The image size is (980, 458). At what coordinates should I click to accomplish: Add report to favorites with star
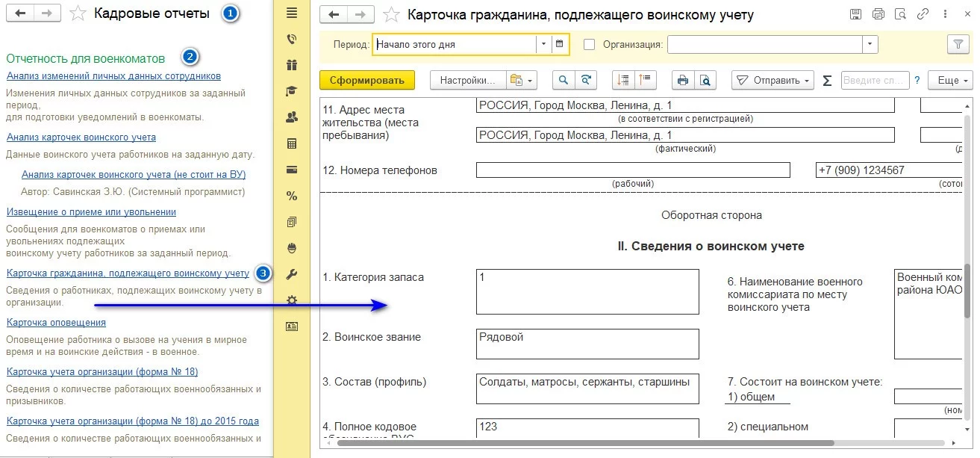pyautogui.click(x=390, y=14)
